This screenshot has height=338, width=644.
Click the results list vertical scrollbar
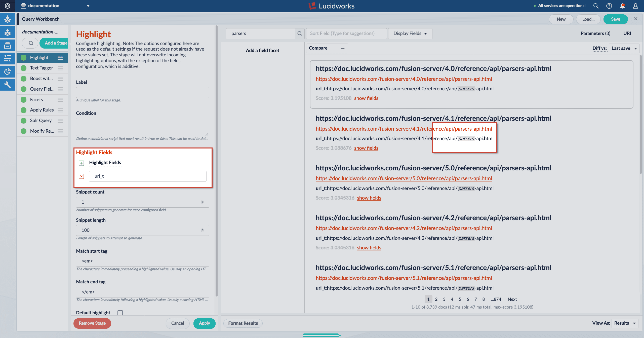(640, 115)
